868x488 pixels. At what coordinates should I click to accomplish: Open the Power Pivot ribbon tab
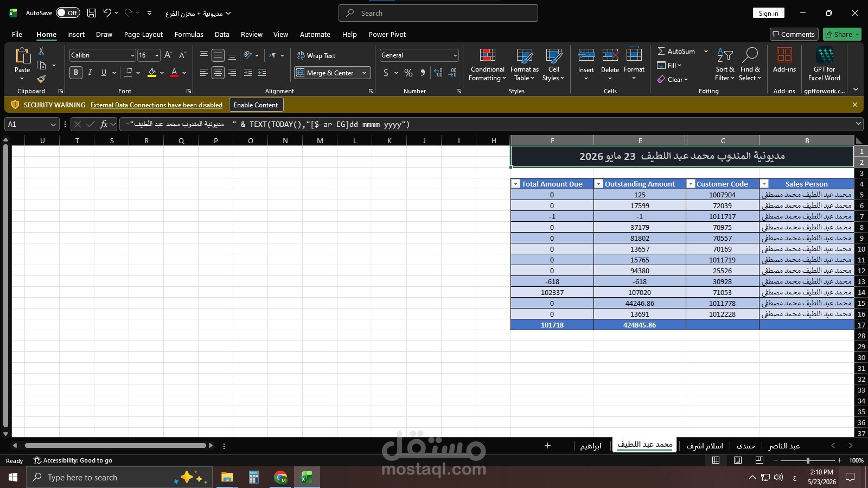click(x=387, y=34)
